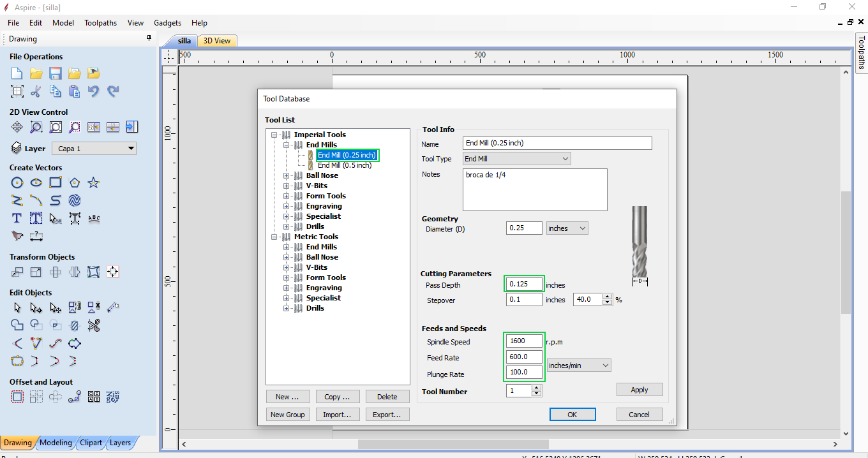Image resolution: width=868 pixels, height=458 pixels.
Task: Click the Paste clipboard icon
Action: pyautogui.click(x=75, y=91)
